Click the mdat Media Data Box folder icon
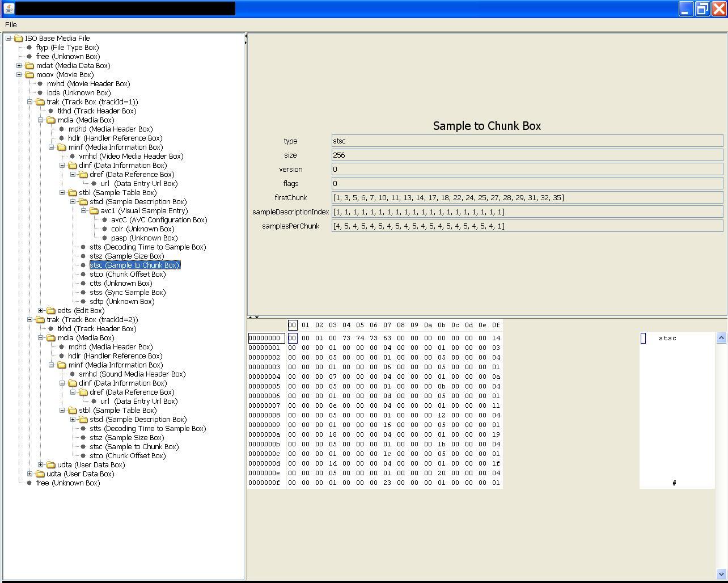This screenshot has height=583, width=728. (x=29, y=65)
